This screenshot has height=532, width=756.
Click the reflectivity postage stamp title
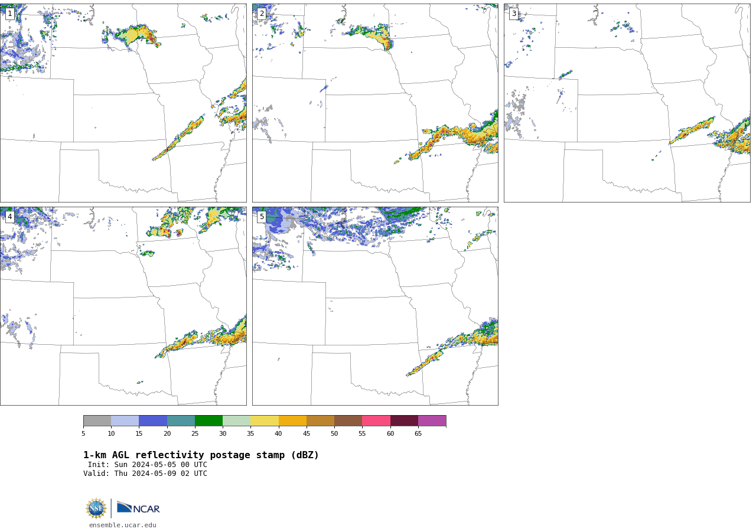click(201, 455)
